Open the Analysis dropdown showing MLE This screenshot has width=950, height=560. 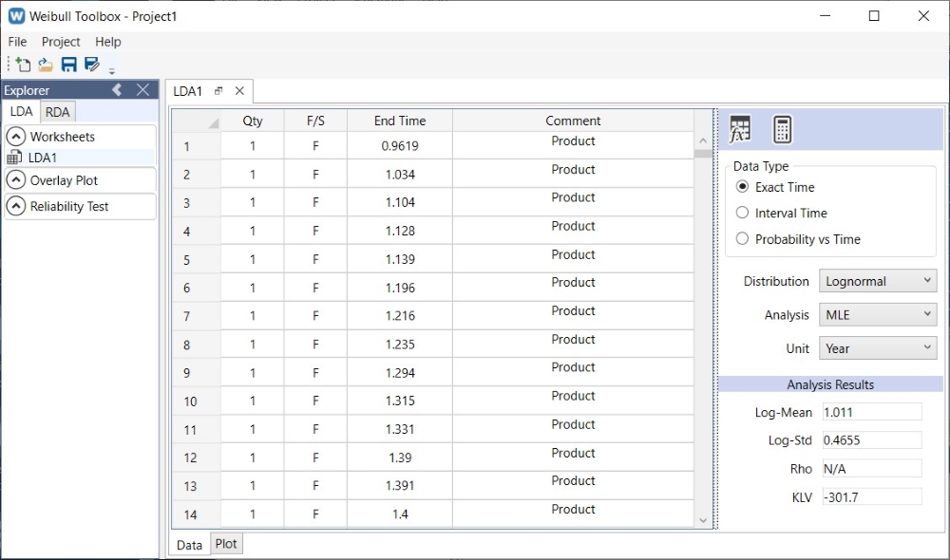(x=878, y=314)
